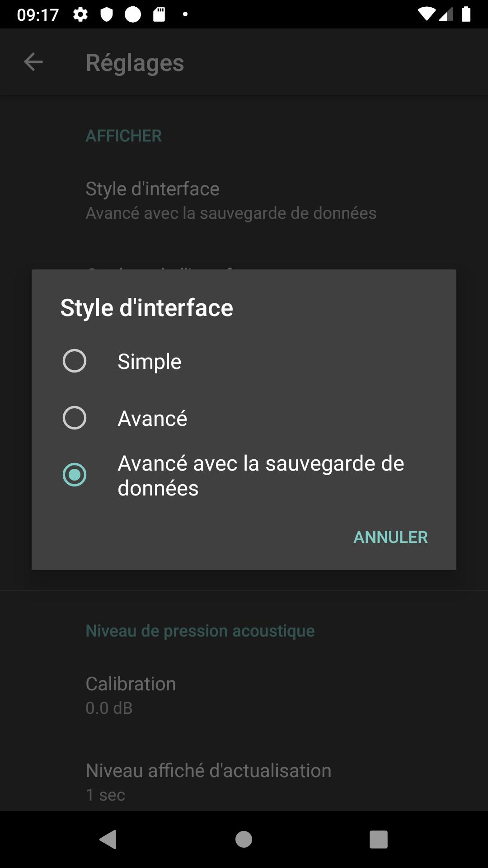
Task: Open the Calibration 0.0 dB setting
Action: (x=131, y=695)
